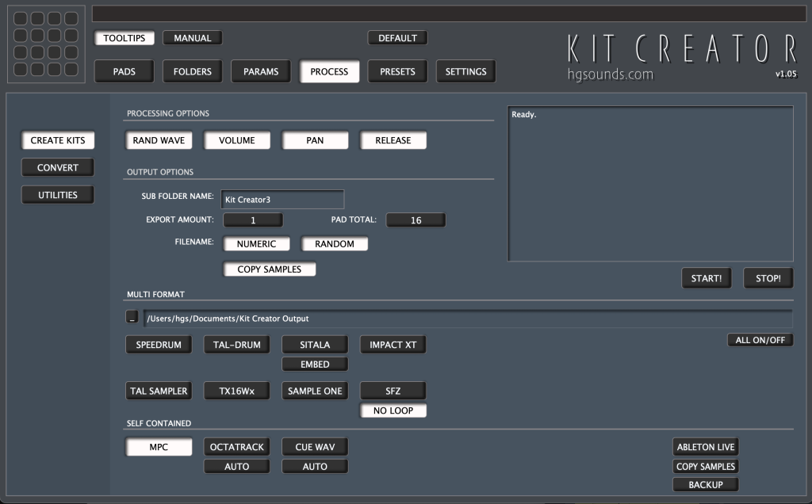Enable RANDOM filename option
The height and width of the screenshot is (504, 812).
(335, 244)
